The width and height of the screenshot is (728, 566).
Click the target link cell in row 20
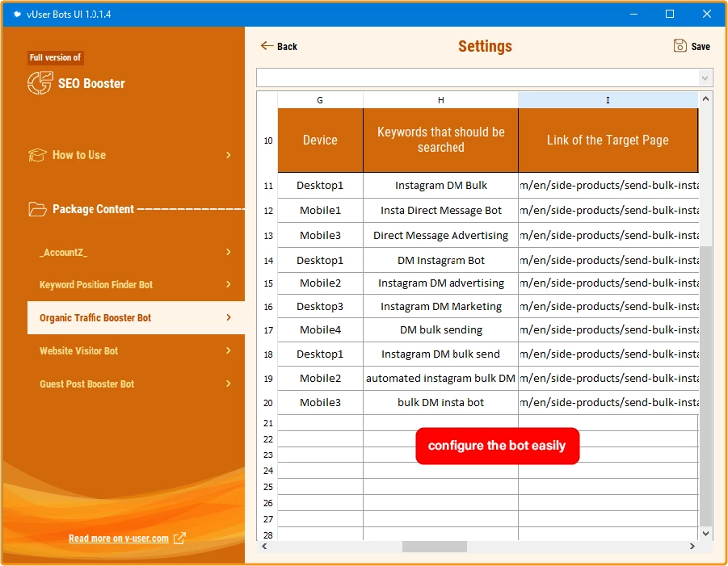[608, 403]
